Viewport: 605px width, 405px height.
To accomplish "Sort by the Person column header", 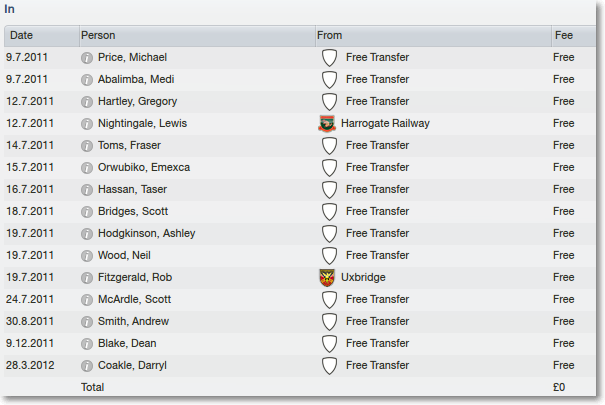I will (x=197, y=36).
